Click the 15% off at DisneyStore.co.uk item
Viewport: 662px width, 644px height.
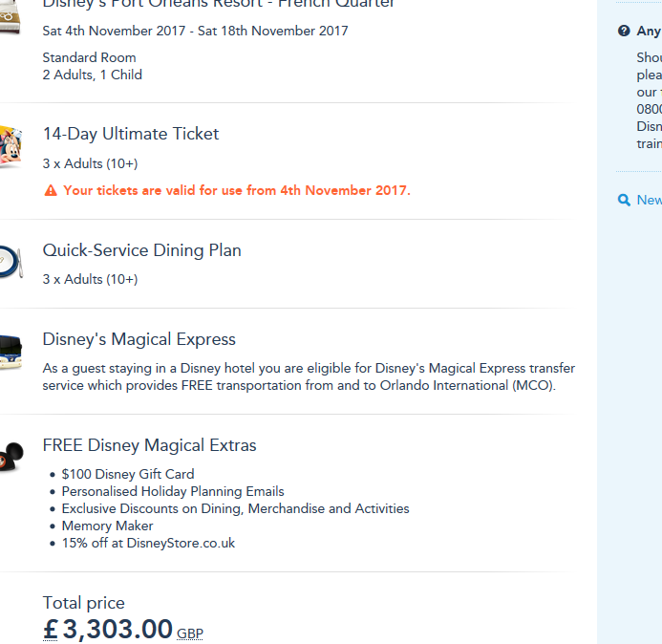point(148,543)
